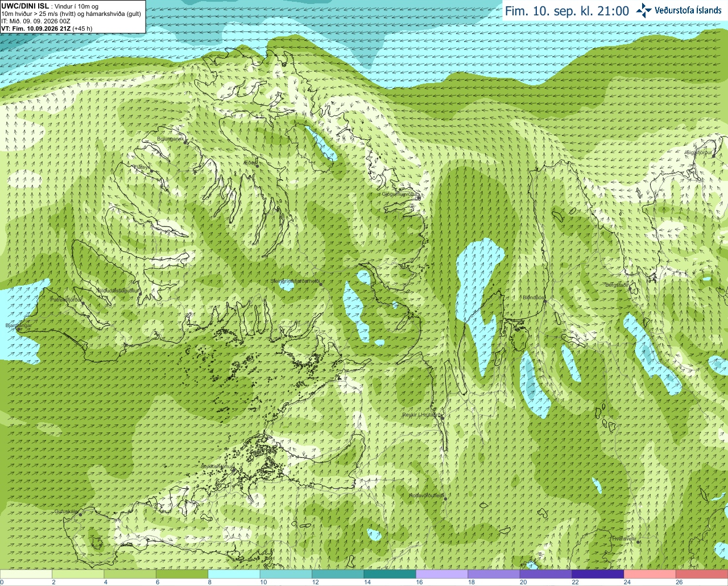Select the Bjargtangar station marker
The image size is (728, 586).
tap(18, 329)
